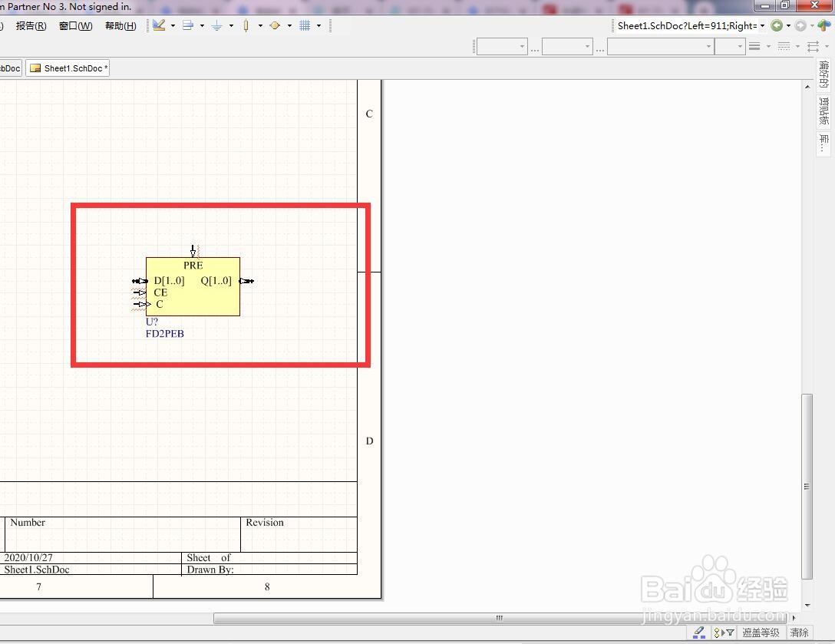Open the narrow fourth combo box
Viewport: 835px width, 644px height.
click(x=730, y=46)
